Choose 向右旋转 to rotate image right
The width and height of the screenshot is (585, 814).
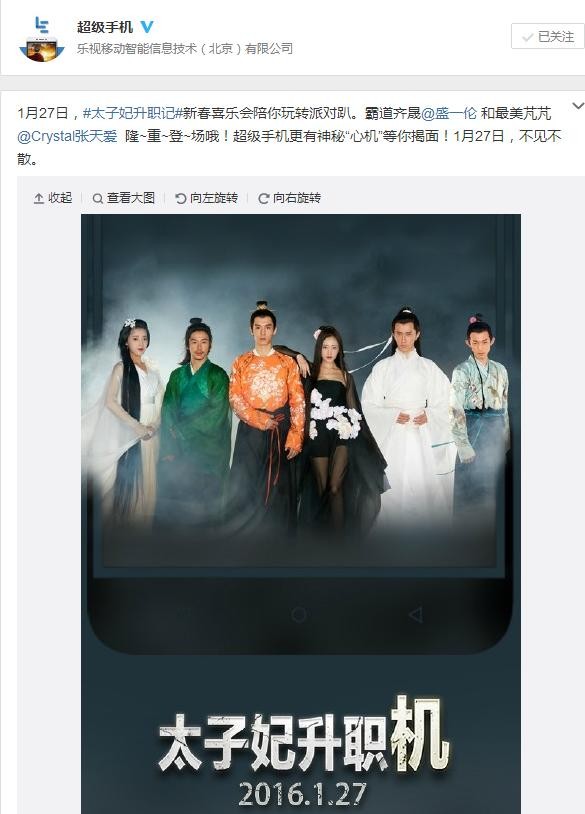click(x=290, y=198)
